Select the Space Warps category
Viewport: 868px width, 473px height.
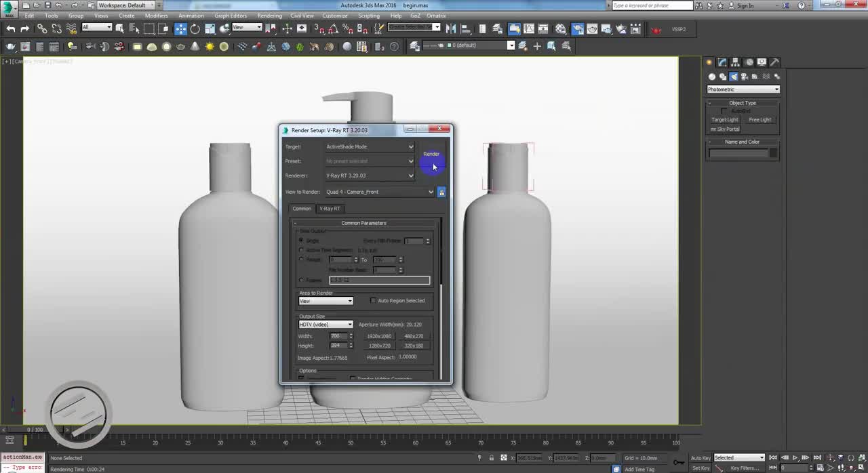pos(766,77)
